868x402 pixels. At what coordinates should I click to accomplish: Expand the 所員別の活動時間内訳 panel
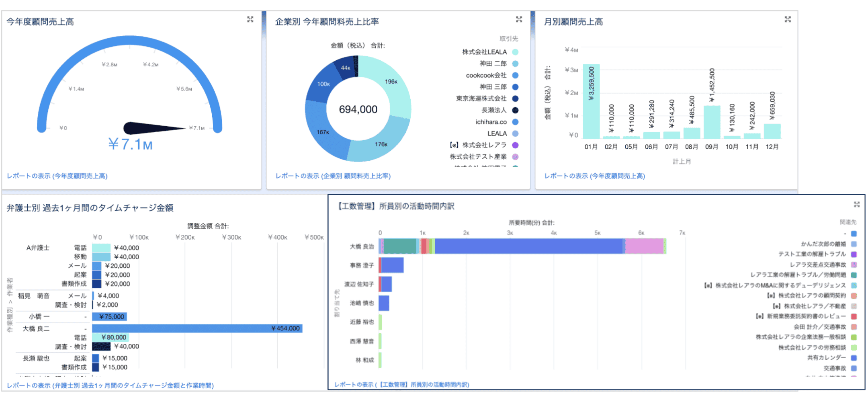click(856, 205)
